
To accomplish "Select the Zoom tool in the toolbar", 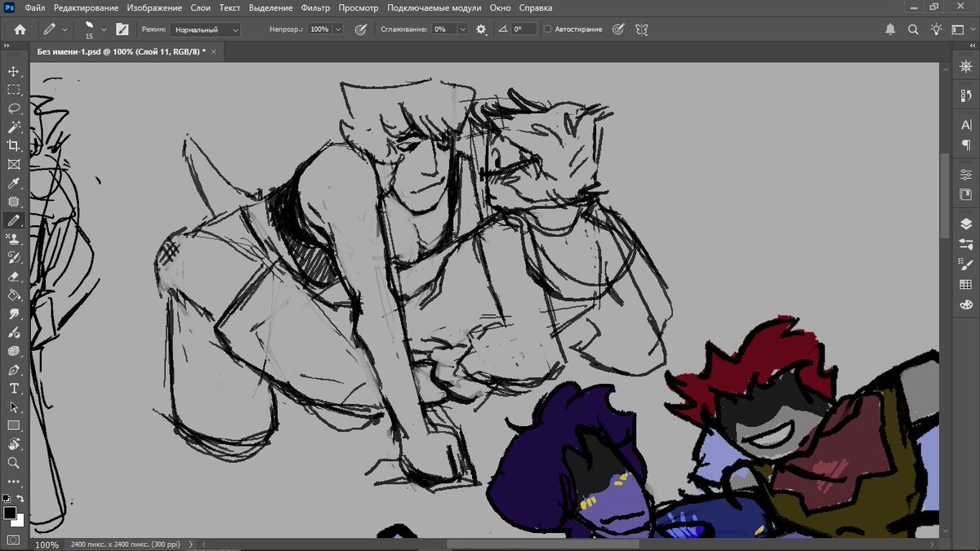I will tap(13, 462).
